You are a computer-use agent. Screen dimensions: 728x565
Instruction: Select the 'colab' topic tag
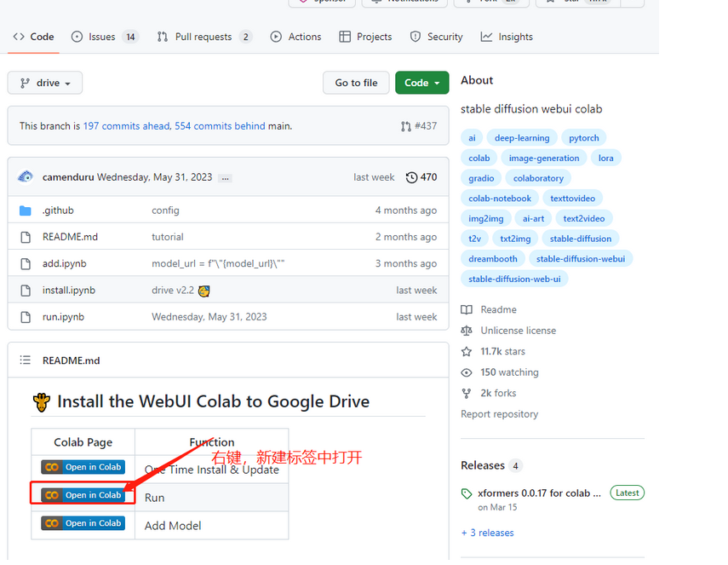click(479, 158)
